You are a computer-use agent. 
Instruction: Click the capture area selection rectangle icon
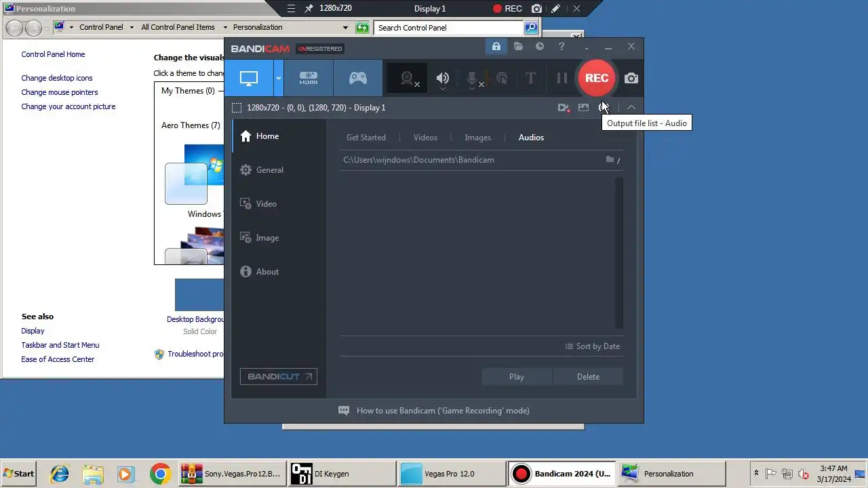[x=237, y=108]
